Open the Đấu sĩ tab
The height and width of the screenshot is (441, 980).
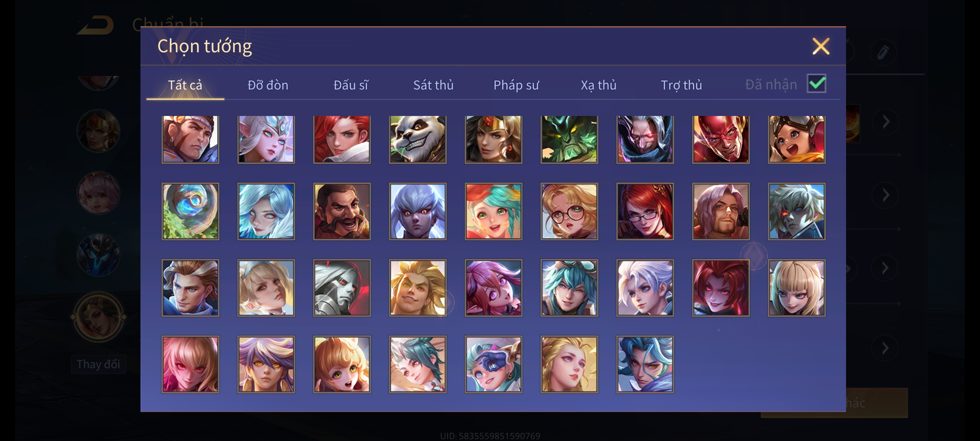coord(351,85)
